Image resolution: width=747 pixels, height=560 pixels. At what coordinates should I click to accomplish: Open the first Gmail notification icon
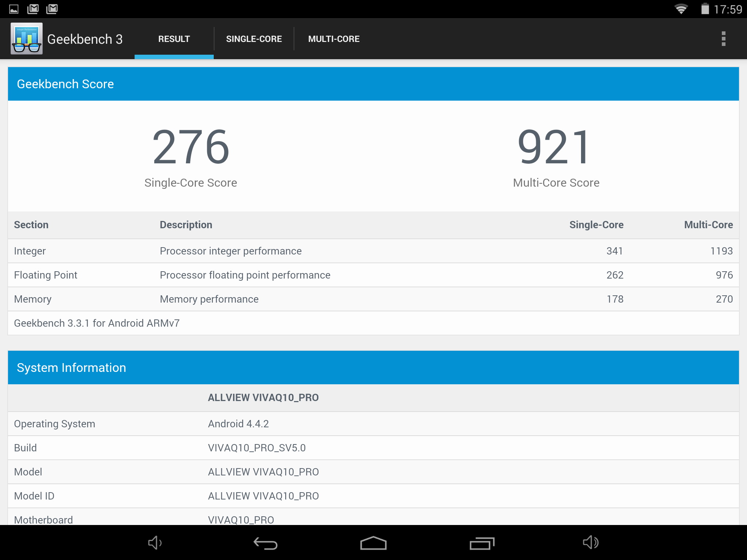pyautogui.click(x=33, y=9)
